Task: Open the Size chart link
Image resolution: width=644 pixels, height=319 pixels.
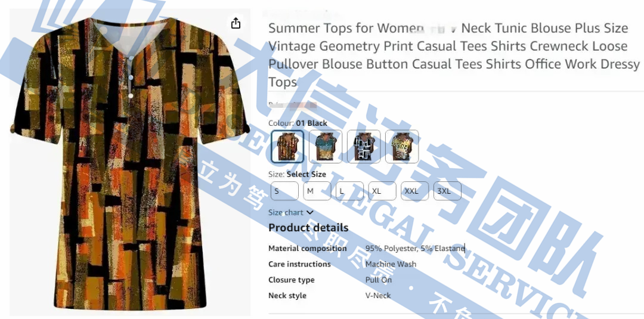Action: [x=286, y=213]
